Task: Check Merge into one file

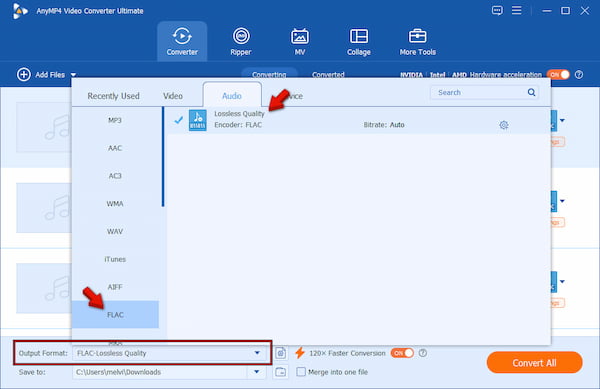Action: 301,371
